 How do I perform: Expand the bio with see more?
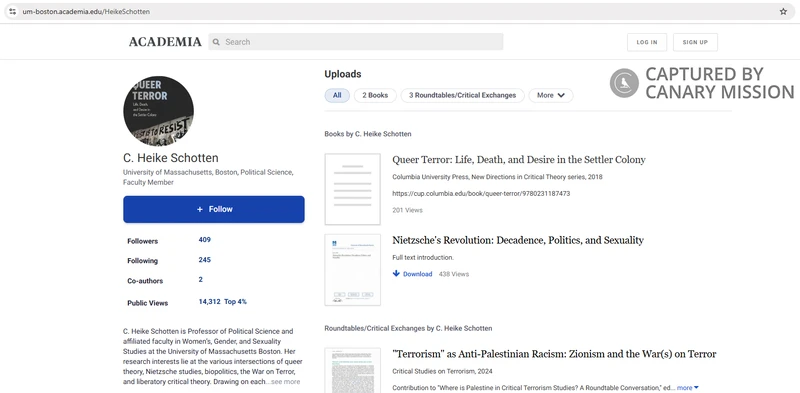click(285, 382)
